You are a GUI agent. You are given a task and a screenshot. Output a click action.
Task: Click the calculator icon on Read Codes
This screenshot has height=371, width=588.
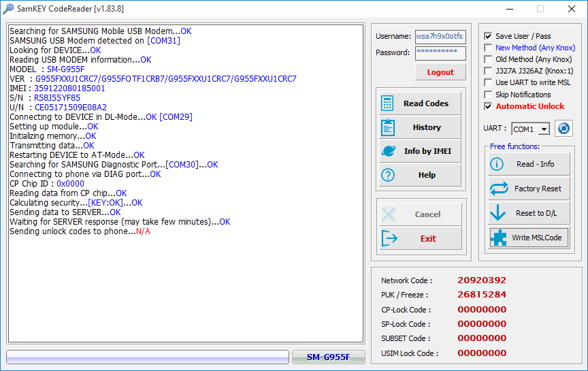pyautogui.click(x=387, y=103)
